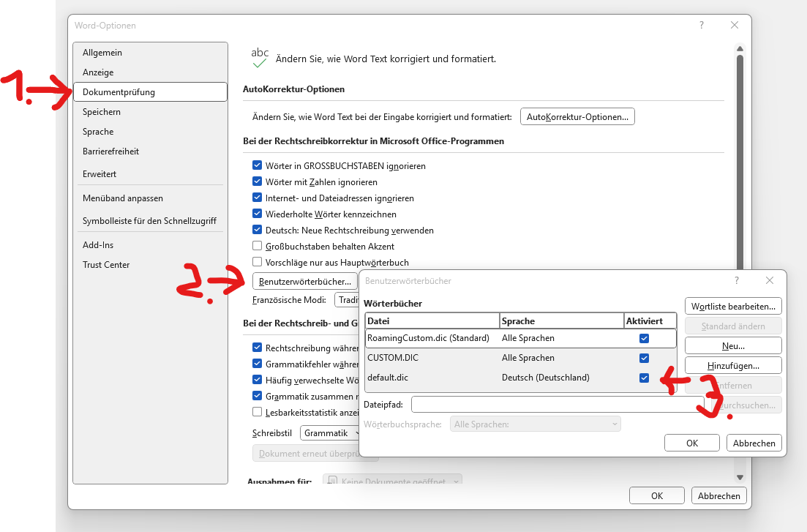Open the Trust Center category
This screenshot has height=532, width=807.
[x=150, y=265]
